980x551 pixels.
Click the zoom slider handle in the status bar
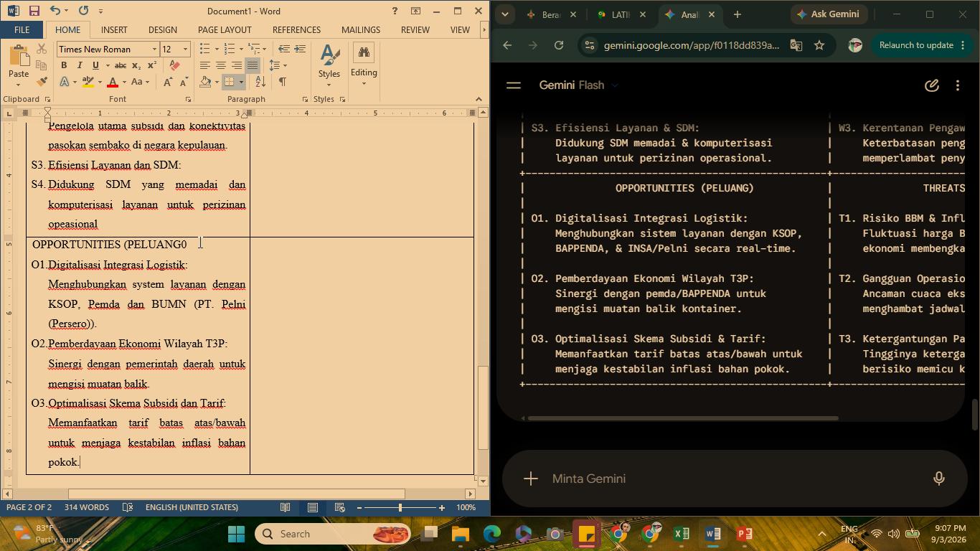pos(400,507)
